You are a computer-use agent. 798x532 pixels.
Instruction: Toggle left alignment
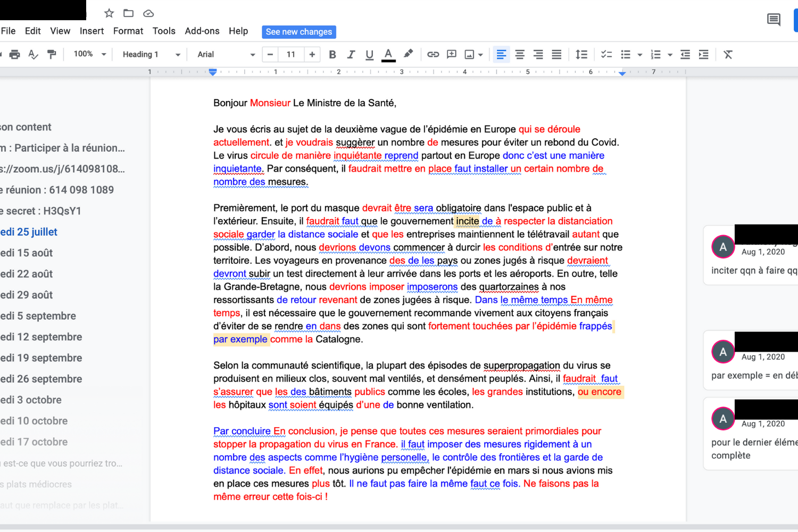pos(501,54)
